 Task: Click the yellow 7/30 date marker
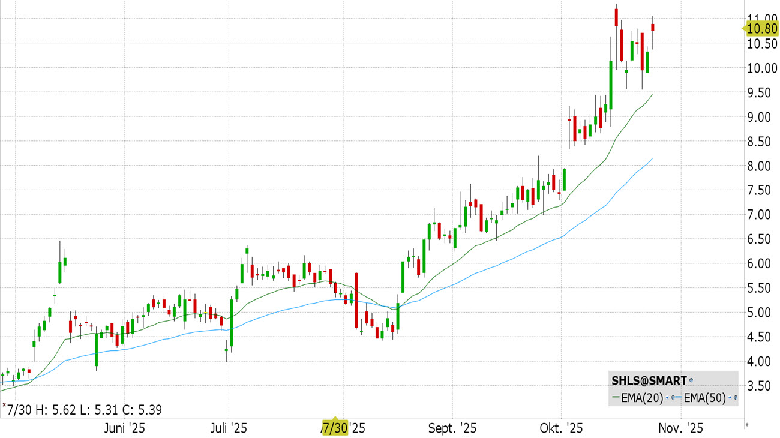point(335,428)
